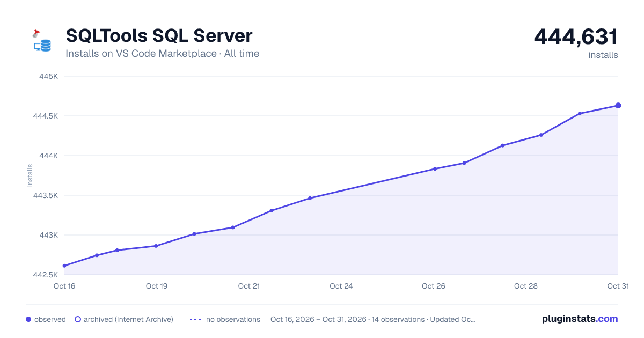This screenshot has width=644, height=338.
Task: Click the data point just below 444K near Oct 26
Action: pos(435,169)
